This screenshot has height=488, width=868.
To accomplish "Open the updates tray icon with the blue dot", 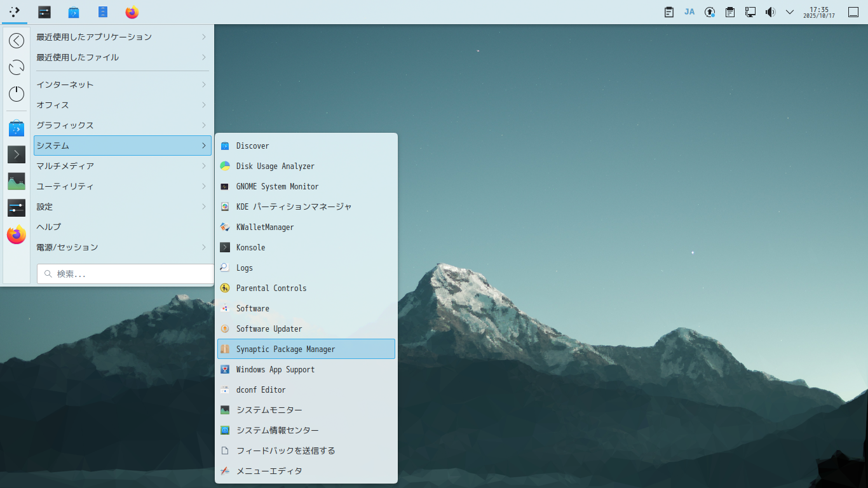I will 710,12.
